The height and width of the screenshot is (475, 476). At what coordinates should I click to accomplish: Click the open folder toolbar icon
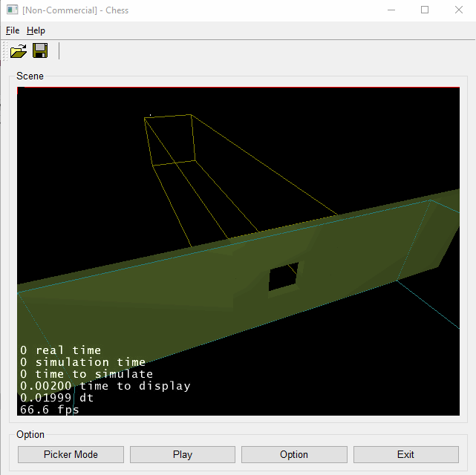point(19,50)
